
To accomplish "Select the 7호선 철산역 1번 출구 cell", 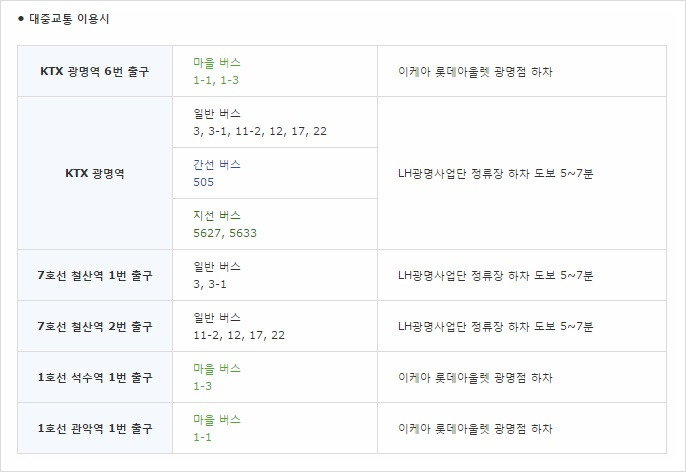I will (x=95, y=275).
